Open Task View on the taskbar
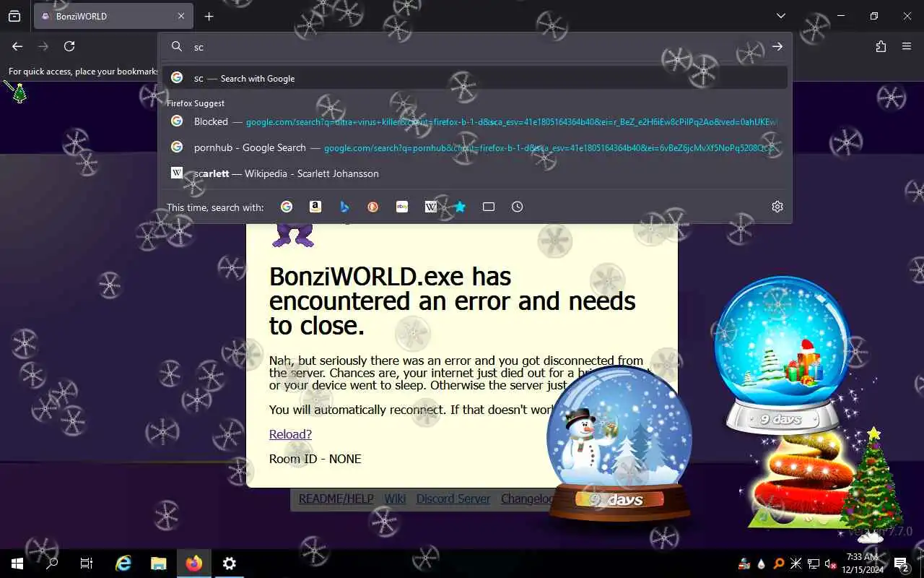The height and width of the screenshot is (578, 924). [x=87, y=564]
